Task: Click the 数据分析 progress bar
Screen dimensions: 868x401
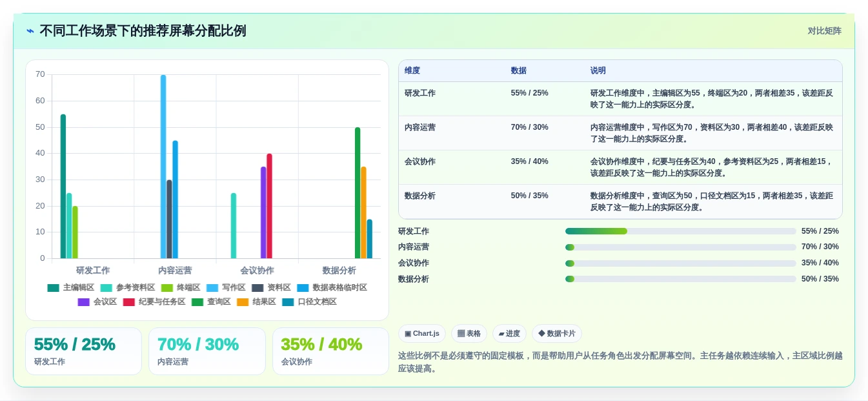Action: 681,279
